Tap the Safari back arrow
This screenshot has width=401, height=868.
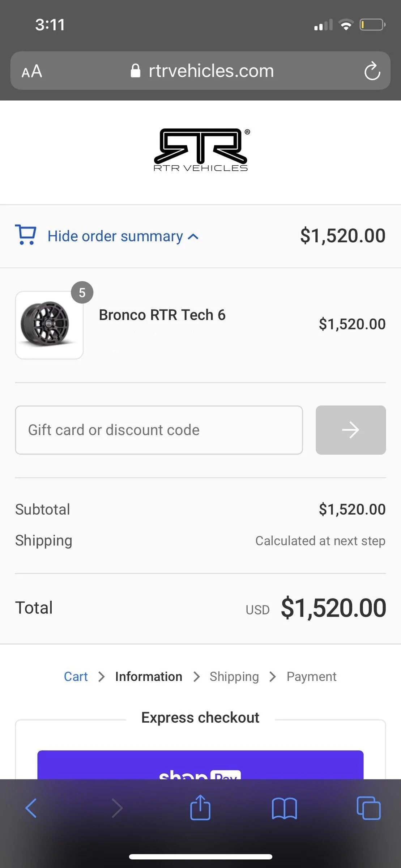(x=31, y=808)
